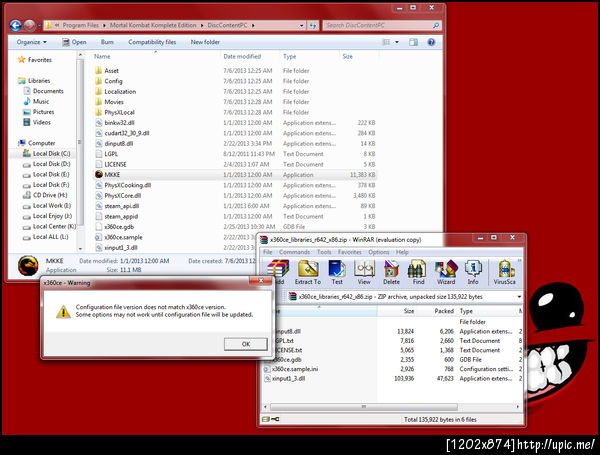
Task: Select the Movies folder
Action: (114, 102)
